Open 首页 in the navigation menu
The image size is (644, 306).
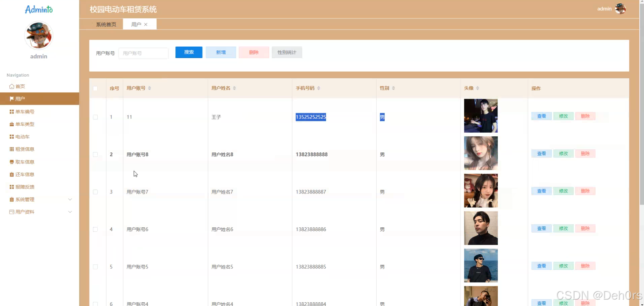pos(40,86)
